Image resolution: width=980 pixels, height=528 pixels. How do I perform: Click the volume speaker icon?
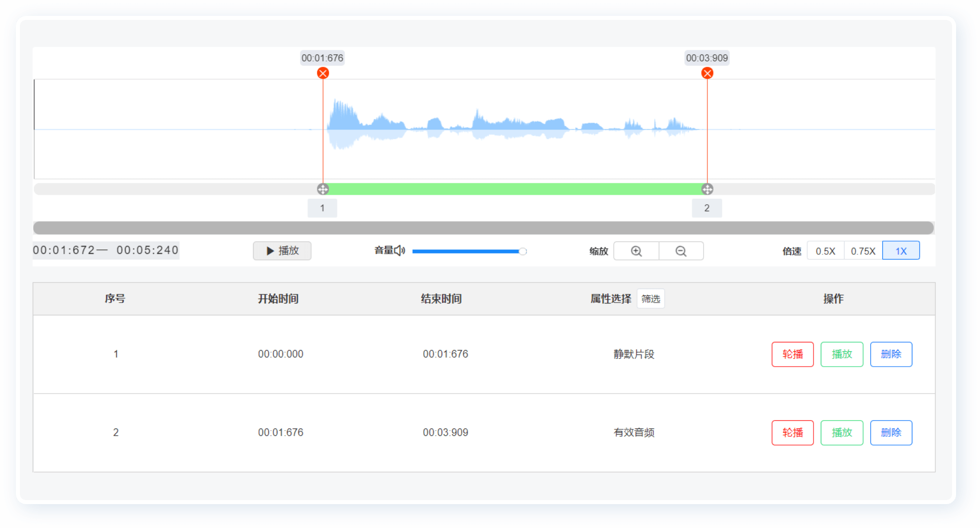click(x=399, y=251)
